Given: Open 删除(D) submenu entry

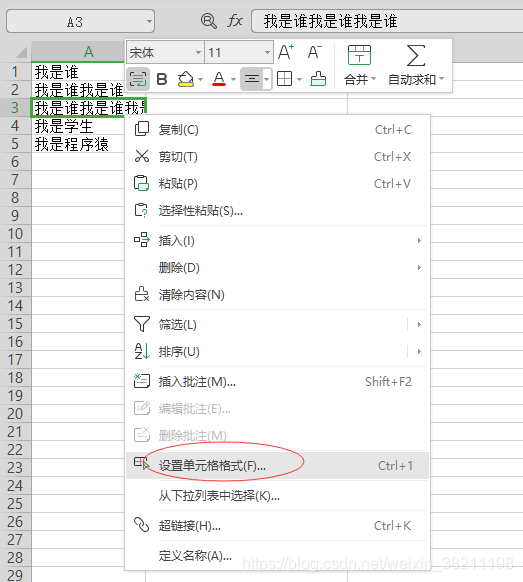Looking at the screenshot, I should [x=277, y=268].
